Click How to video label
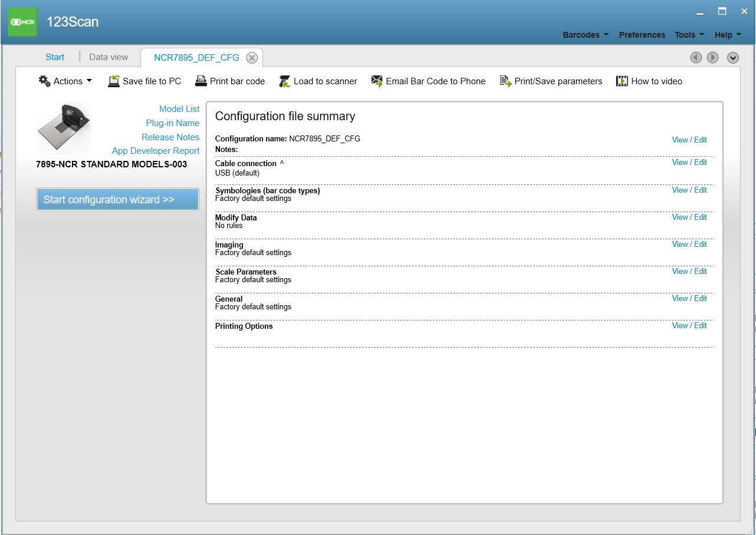756x535 pixels. click(x=656, y=81)
